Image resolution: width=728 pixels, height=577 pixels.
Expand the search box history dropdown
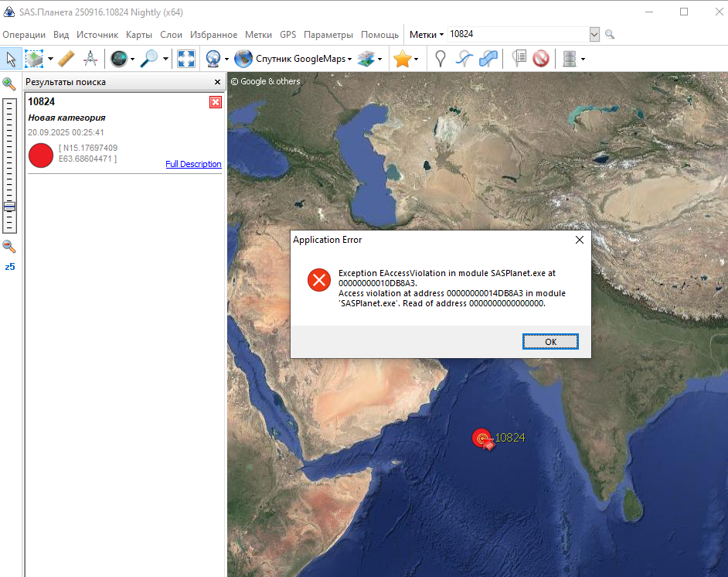click(594, 35)
